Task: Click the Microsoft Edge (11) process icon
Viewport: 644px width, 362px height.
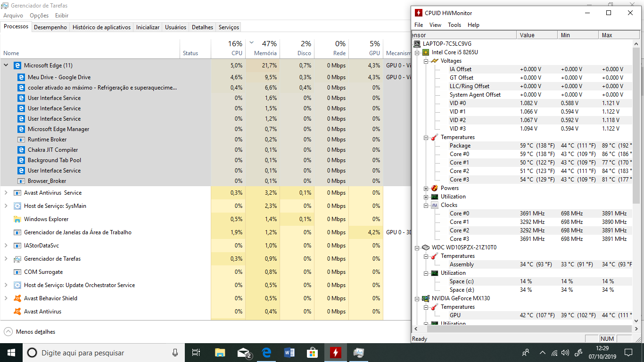Action: pos(17,66)
